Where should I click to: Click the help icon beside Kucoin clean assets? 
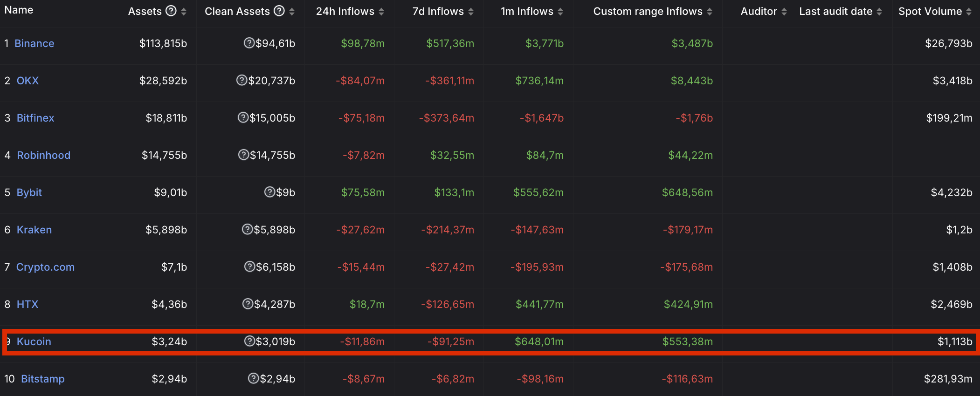pyautogui.click(x=249, y=341)
